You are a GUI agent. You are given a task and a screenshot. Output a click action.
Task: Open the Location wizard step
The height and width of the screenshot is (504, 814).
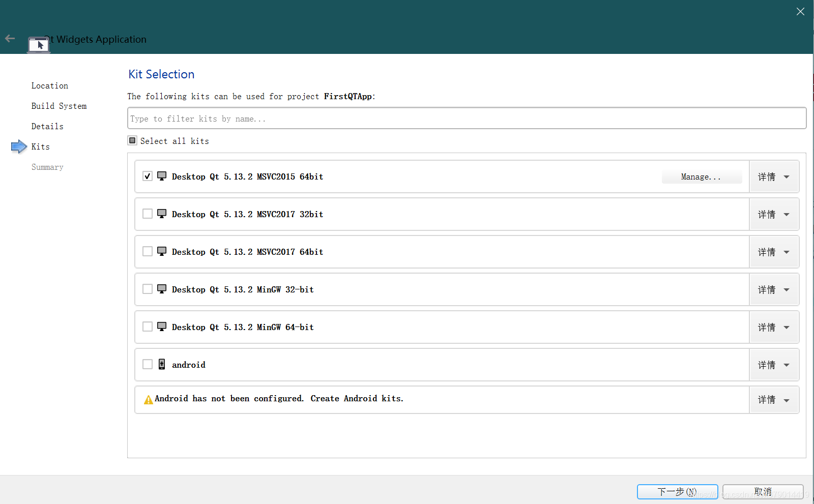tap(49, 85)
